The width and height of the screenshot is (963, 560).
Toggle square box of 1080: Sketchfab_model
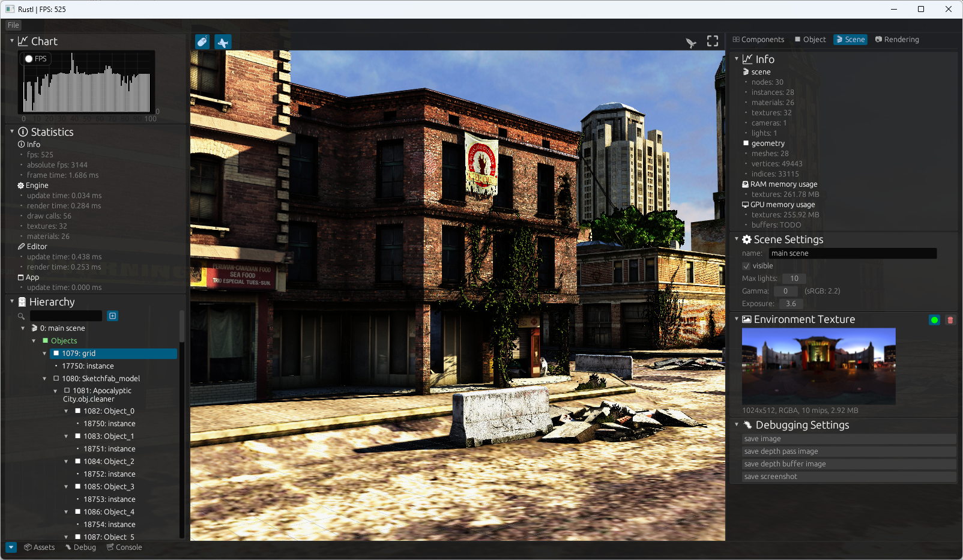[x=56, y=379]
